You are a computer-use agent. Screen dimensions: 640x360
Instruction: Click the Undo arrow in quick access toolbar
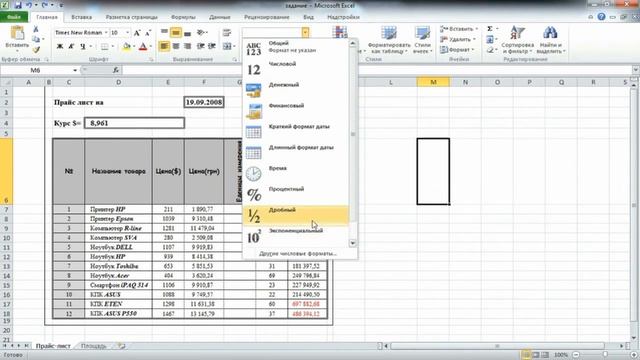click(29, 5)
